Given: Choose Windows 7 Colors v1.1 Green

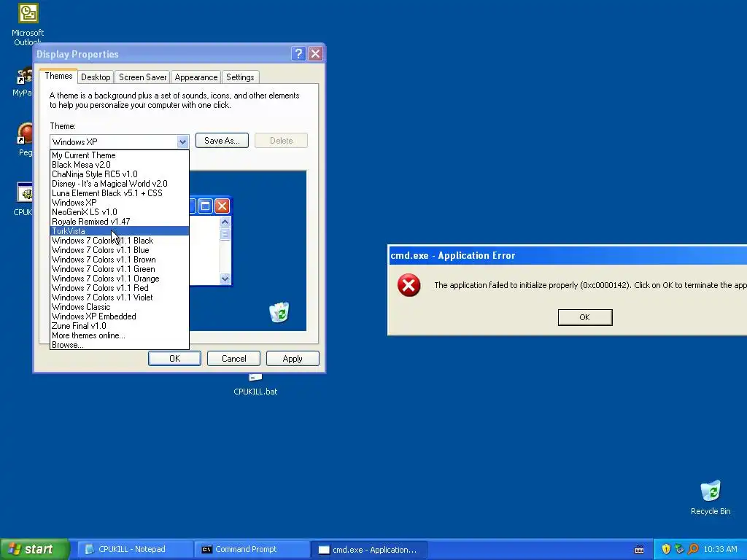Looking at the screenshot, I should tap(120, 269).
